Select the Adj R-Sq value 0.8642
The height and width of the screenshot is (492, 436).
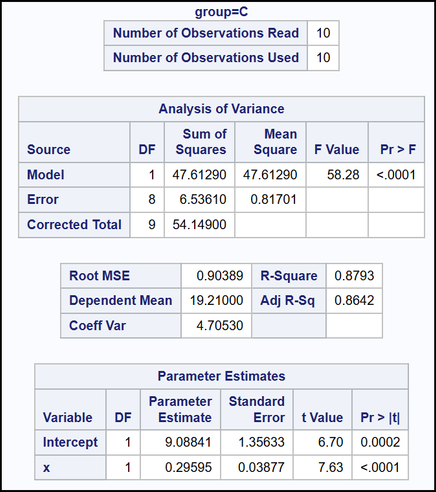354,300
